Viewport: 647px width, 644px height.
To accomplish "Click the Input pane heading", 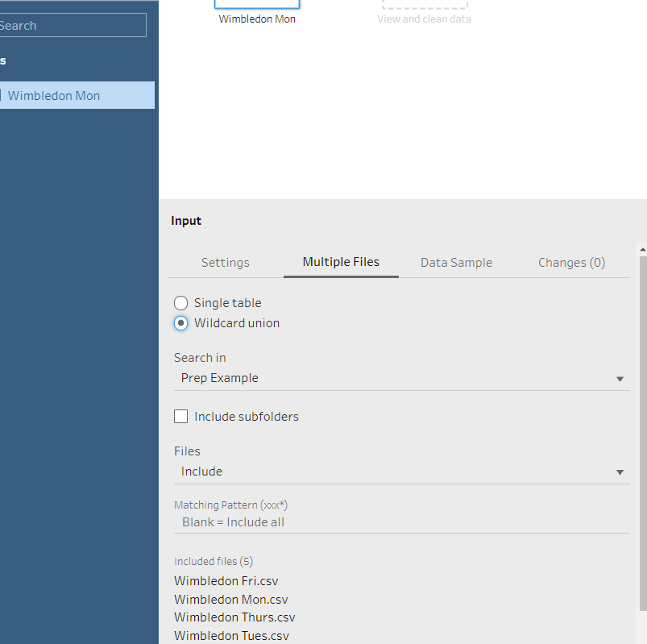I will point(186,221).
